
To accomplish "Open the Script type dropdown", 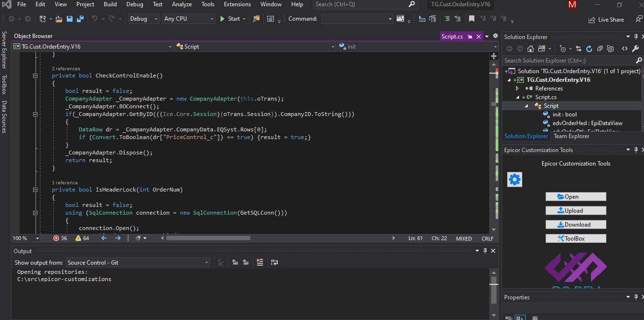I will click(255, 47).
